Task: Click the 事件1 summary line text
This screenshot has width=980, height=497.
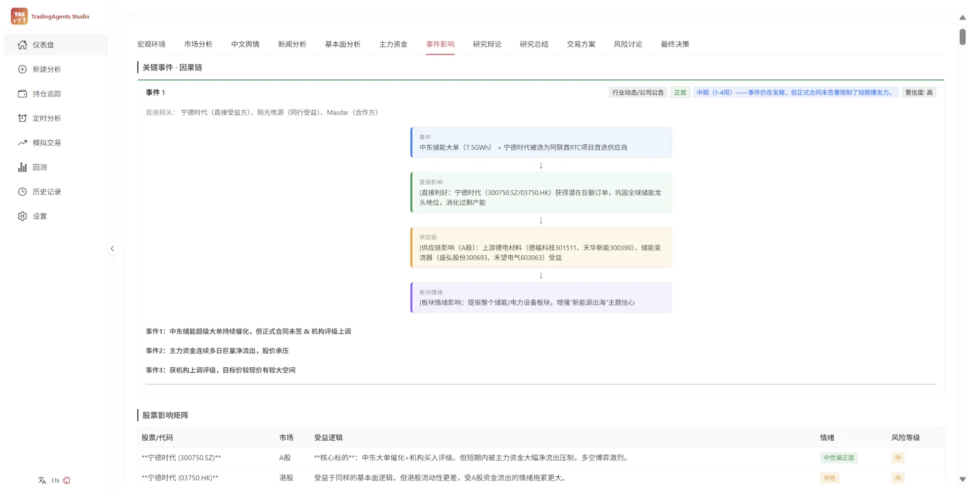Action: point(249,331)
